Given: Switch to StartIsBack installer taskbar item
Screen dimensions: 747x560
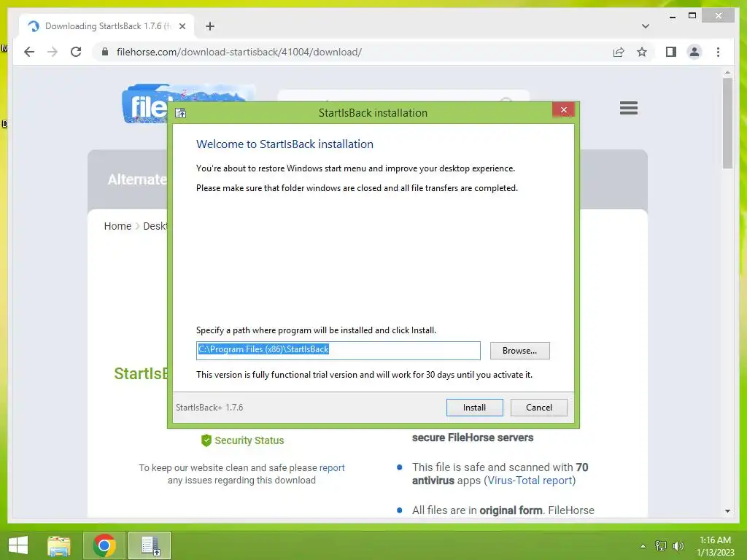Looking at the screenshot, I should point(150,545).
